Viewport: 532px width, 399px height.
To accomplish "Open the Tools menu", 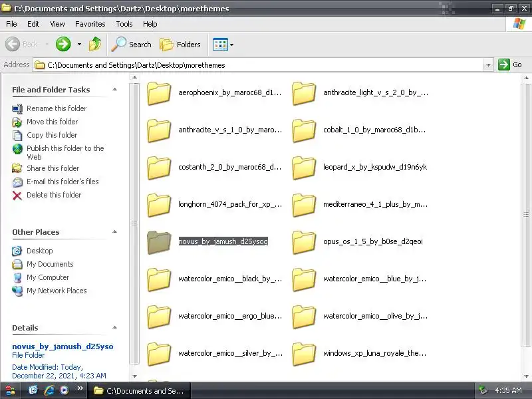I will click(x=124, y=24).
